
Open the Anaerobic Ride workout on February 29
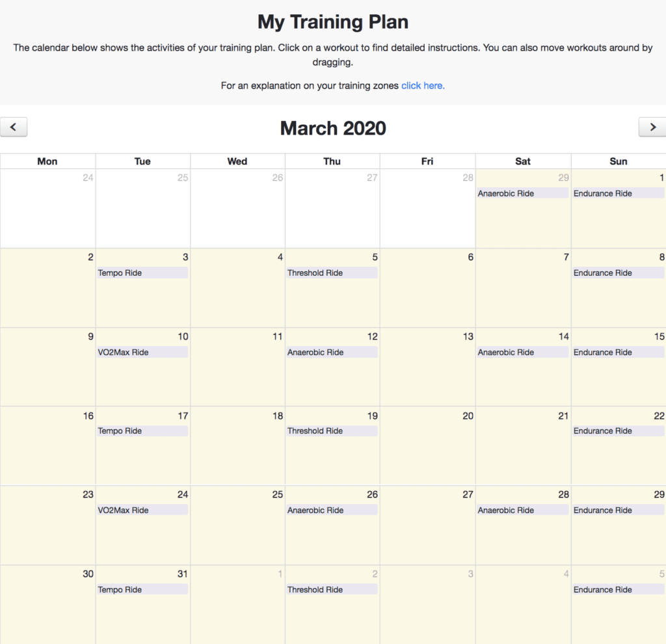522,193
